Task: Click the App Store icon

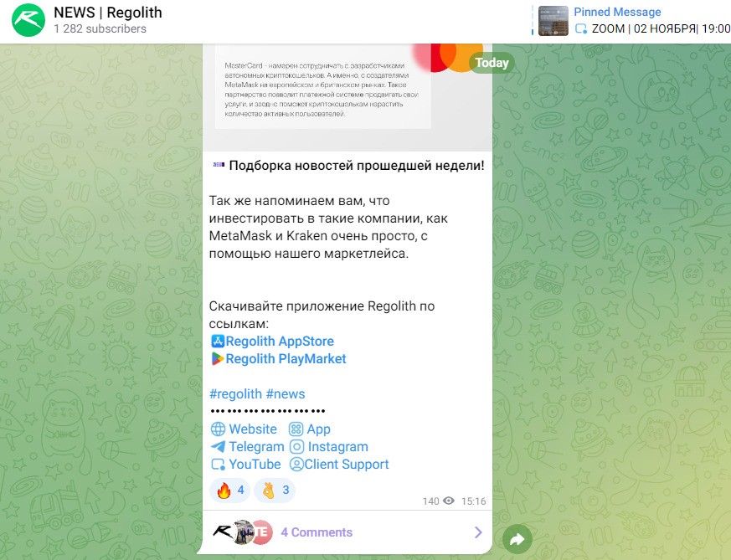Action: pyautogui.click(x=217, y=341)
